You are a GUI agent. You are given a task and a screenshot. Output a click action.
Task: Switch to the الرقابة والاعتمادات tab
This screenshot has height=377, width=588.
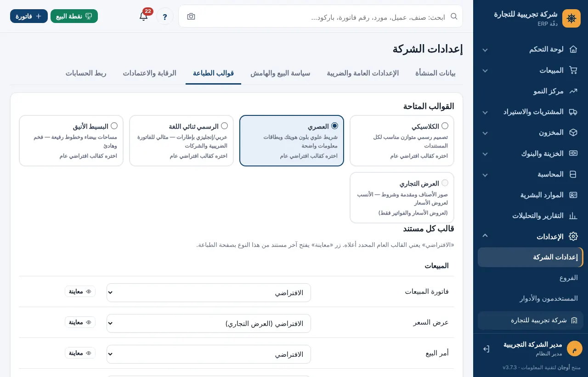pyautogui.click(x=149, y=73)
